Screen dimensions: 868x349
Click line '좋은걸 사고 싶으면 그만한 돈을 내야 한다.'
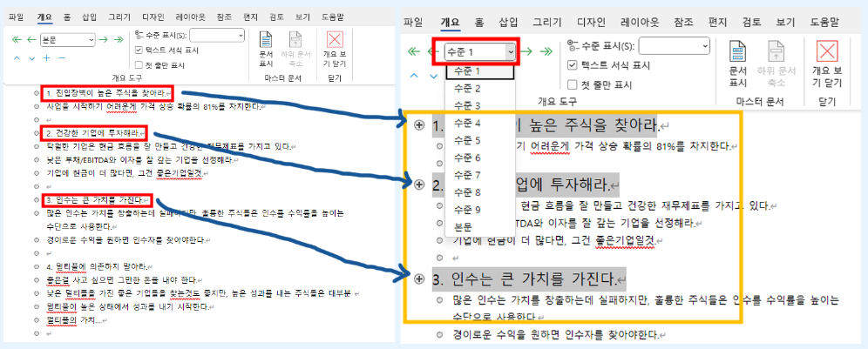(x=122, y=280)
